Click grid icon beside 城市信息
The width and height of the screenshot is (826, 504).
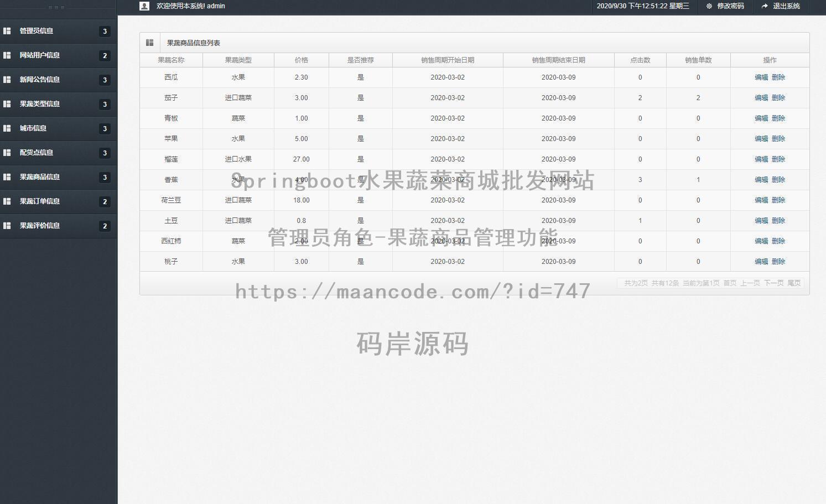coord(7,128)
